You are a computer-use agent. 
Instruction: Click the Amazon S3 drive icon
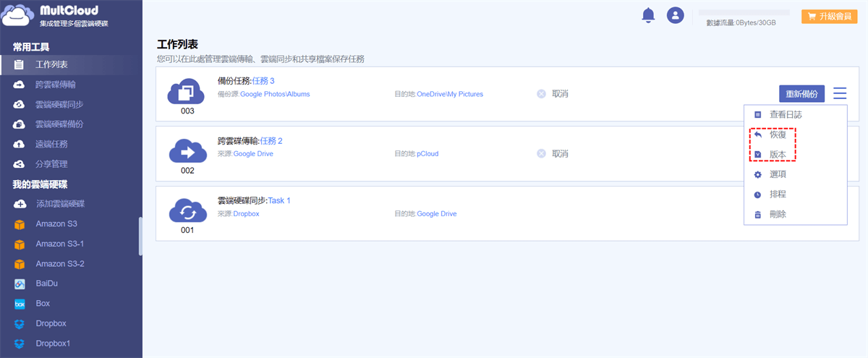pos(20,224)
